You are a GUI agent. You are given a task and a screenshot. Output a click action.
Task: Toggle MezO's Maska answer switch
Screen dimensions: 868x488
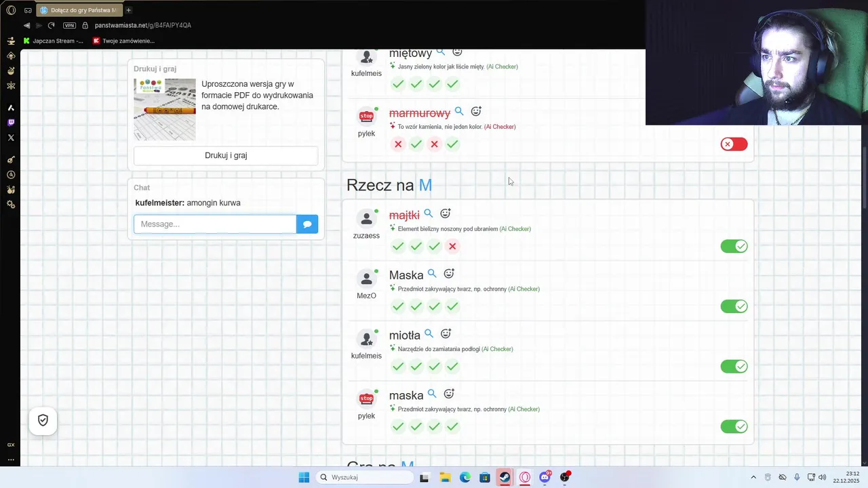[734, 306]
